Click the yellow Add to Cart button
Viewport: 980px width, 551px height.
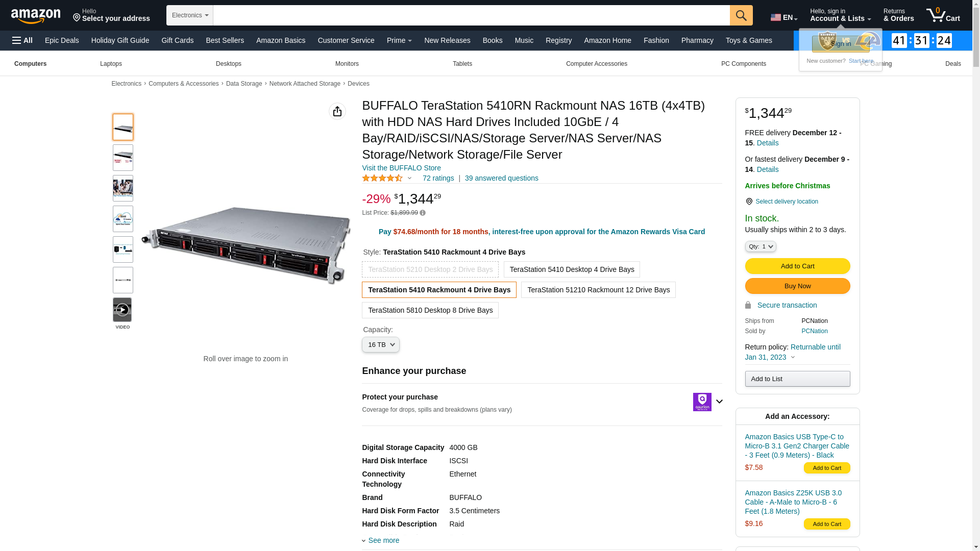(x=797, y=266)
